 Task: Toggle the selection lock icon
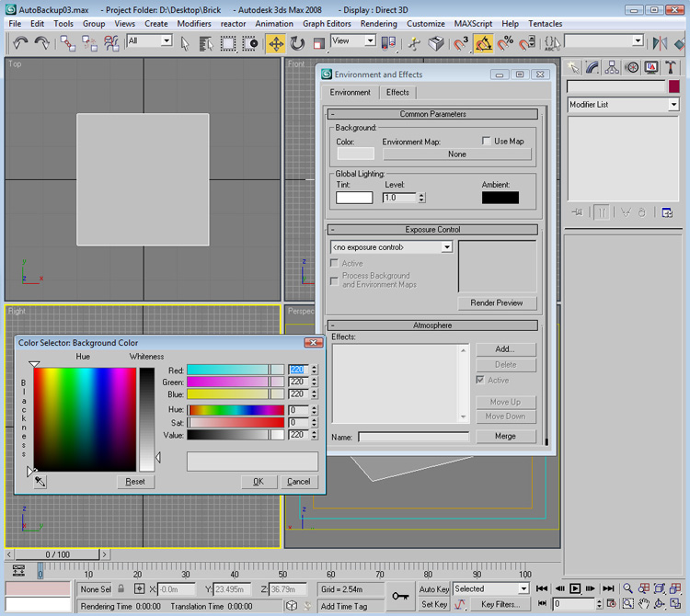coord(121,588)
